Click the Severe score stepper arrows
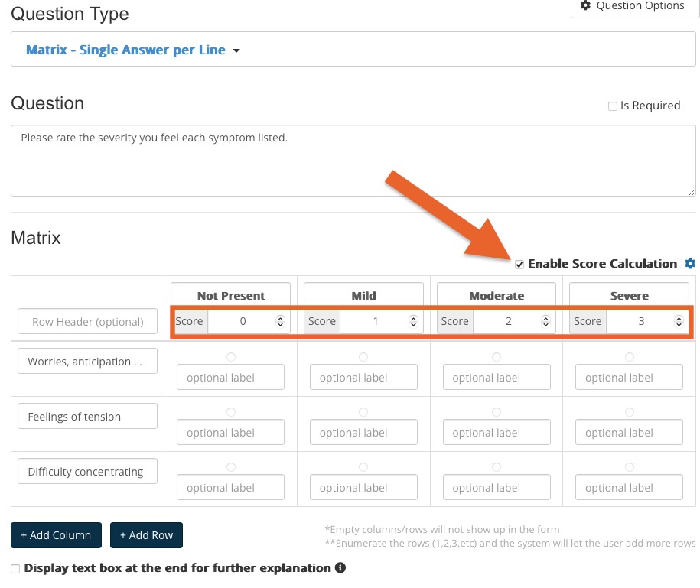 click(679, 321)
